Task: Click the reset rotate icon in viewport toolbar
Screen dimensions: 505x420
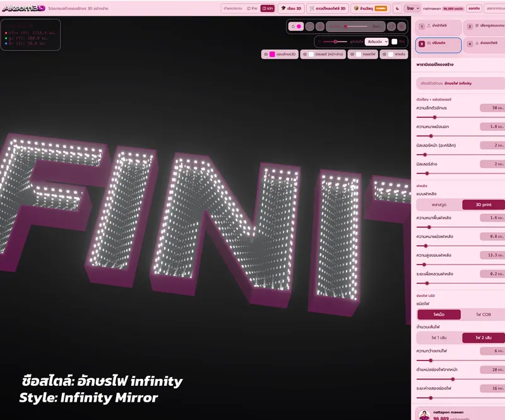Action: point(391,27)
